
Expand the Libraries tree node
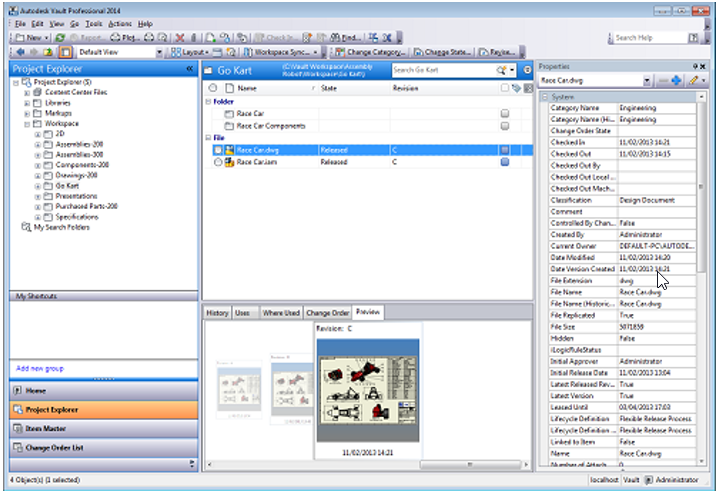point(27,103)
